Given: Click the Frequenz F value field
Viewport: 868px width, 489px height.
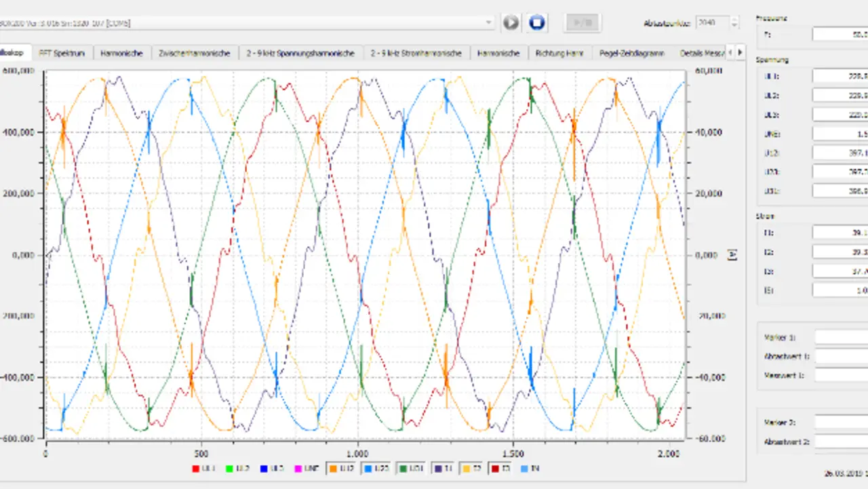Looking at the screenshot, I should 840,34.
